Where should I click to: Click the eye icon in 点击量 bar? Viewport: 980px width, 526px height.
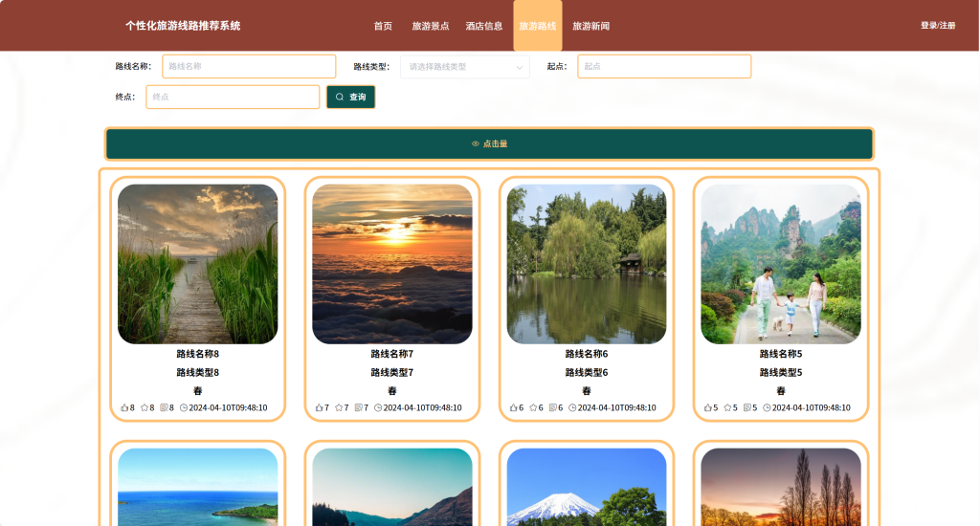pos(475,143)
